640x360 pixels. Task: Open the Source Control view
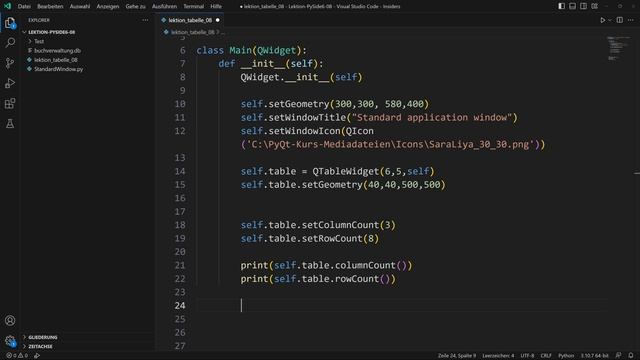[x=10, y=63]
